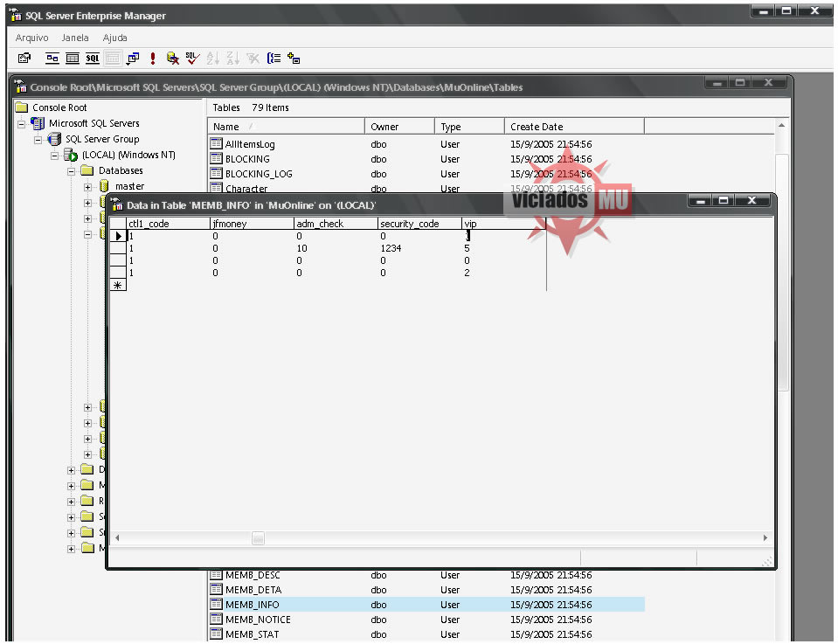Select the BLOCKING table row

(426, 159)
